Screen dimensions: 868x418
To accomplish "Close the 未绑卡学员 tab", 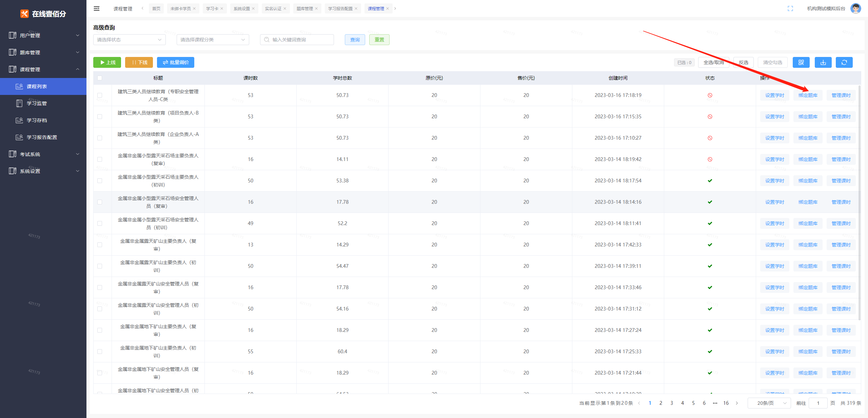I will click(194, 8).
